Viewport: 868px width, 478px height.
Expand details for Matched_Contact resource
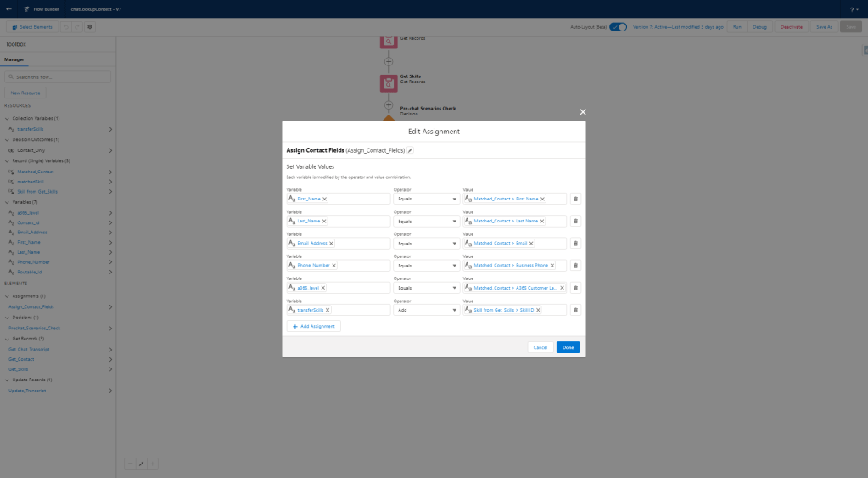[x=110, y=172]
